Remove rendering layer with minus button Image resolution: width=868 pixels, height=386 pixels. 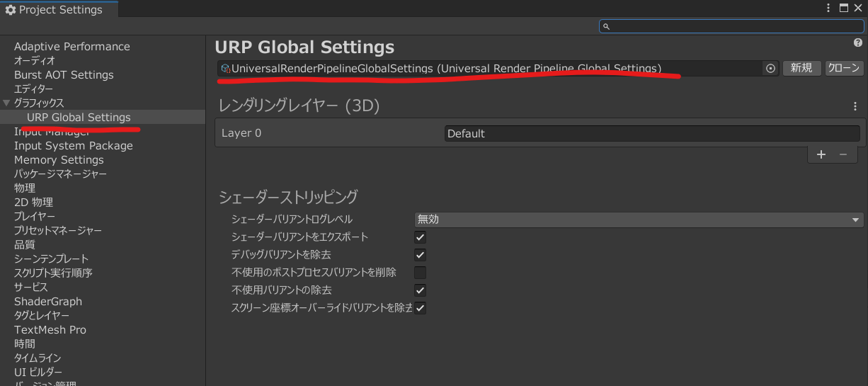tap(843, 154)
